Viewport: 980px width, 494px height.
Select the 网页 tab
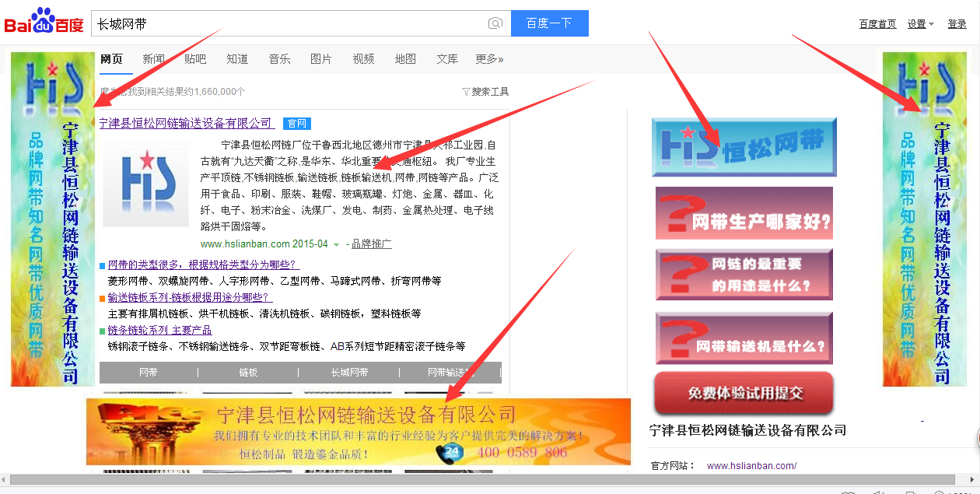111,59
